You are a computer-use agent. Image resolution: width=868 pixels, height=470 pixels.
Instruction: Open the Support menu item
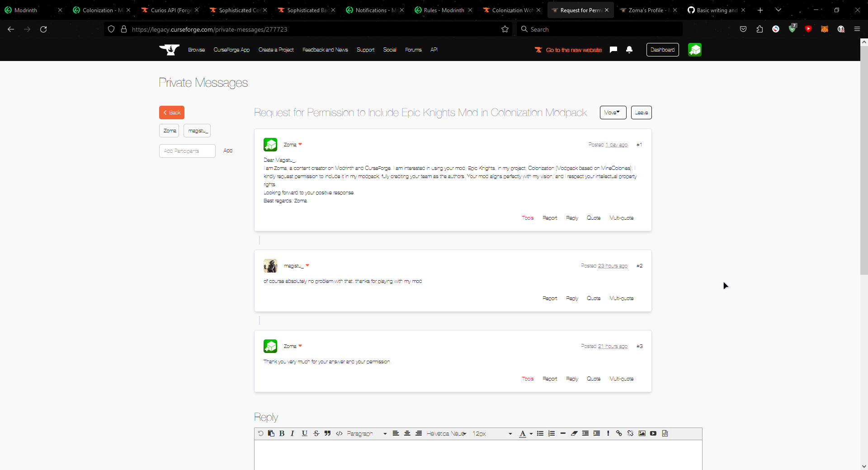pyautogui.click(x=365, y=50)
